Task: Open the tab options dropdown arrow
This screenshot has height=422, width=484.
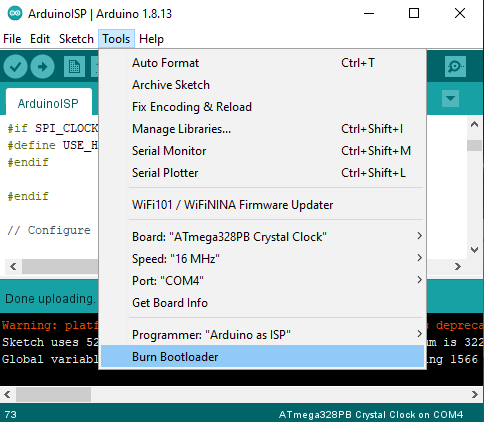Action: point(450,98)
